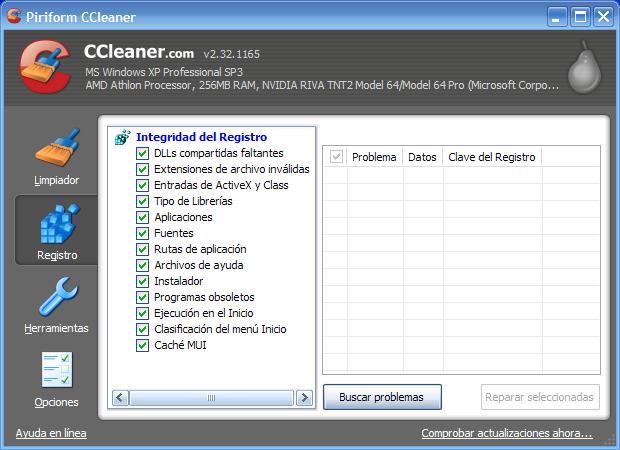The width and height of the screenshot is (620, 450).
Task: Toggle Tipo de Librerías checkbox
Action: [x=142, y=201]
